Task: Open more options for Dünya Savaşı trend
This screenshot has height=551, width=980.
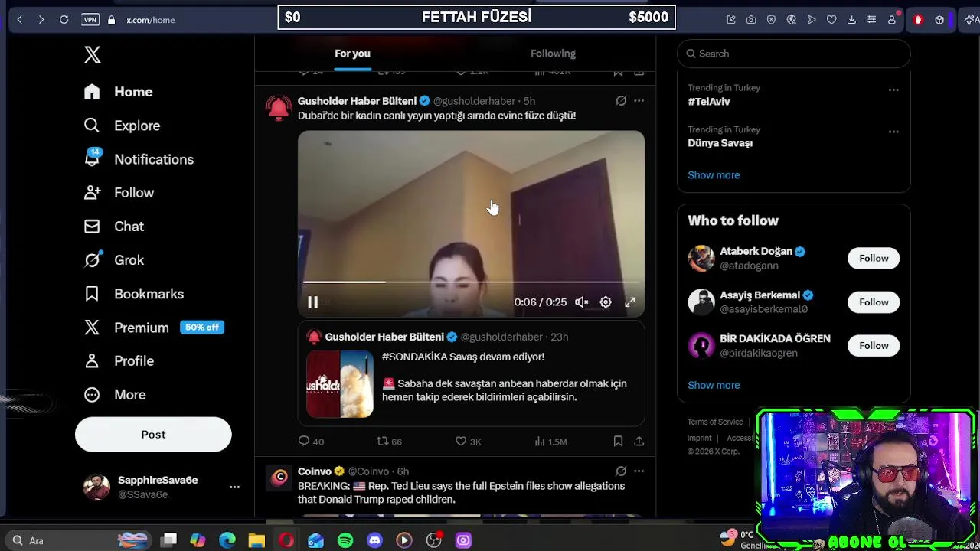Action: [893, 132]
